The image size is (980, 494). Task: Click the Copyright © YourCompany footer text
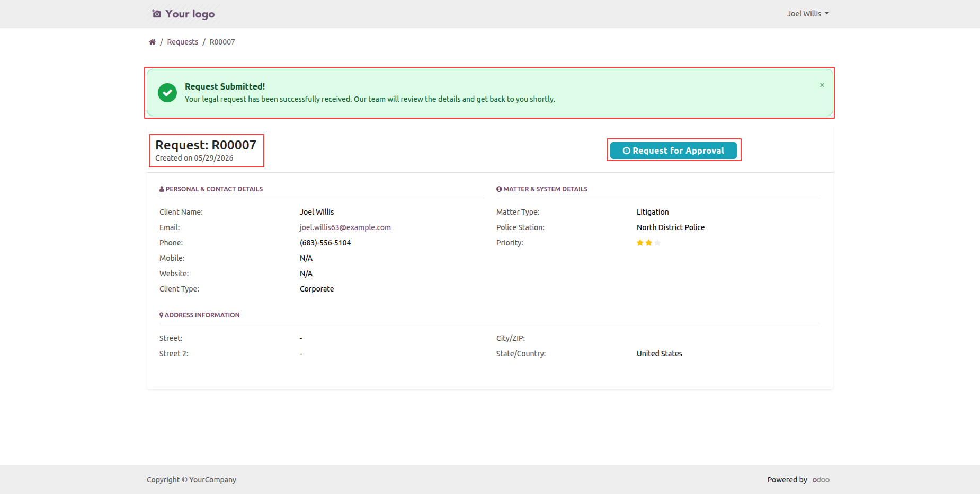tap(191, 480)
